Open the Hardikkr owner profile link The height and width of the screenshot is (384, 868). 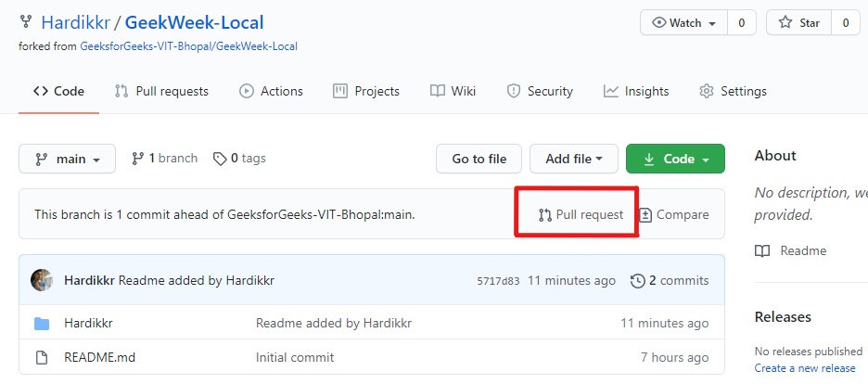(x=76, y=22)
